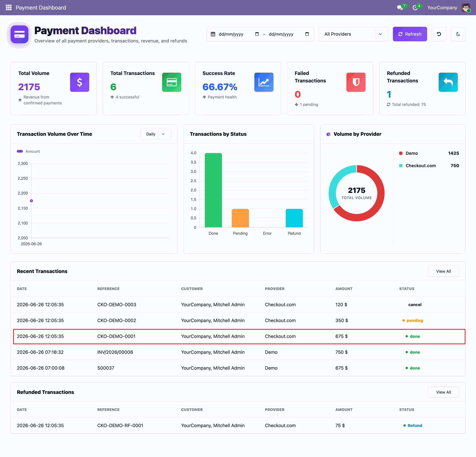
Task: Open the Daily interval dropdown
Action: point(155,134)
